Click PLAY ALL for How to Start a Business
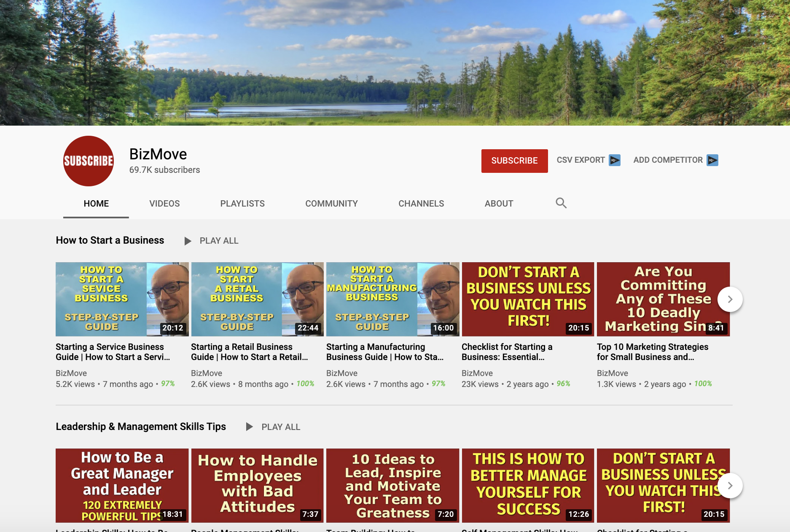The width and height of the screenshot is (790, 532). [x=219, y=241]
